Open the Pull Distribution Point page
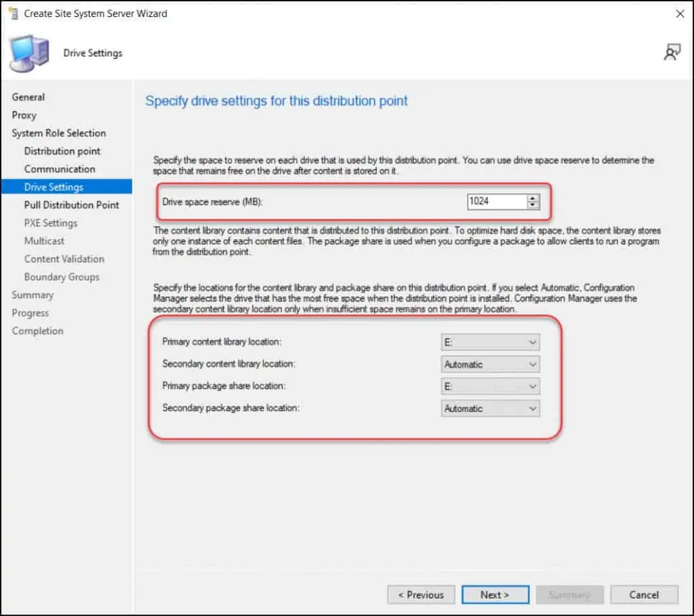Viewport: 694px width, 616px height. pos(72,205)
